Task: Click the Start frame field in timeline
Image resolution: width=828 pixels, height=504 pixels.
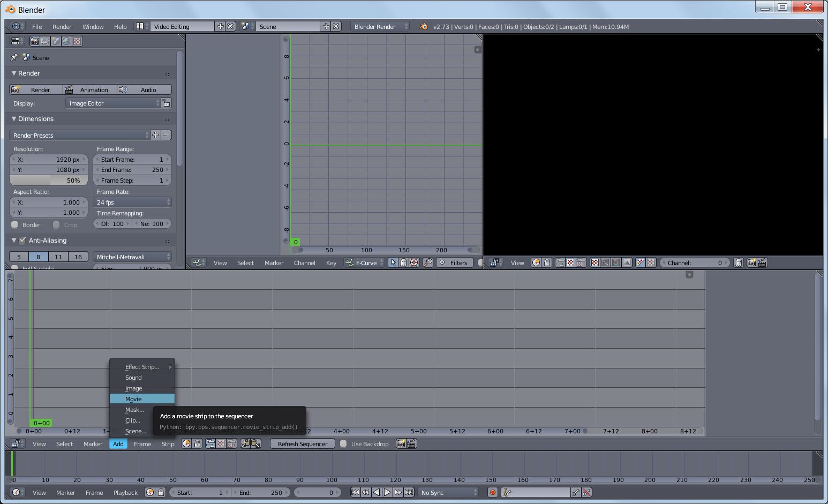Action: (x=200, y=492)
